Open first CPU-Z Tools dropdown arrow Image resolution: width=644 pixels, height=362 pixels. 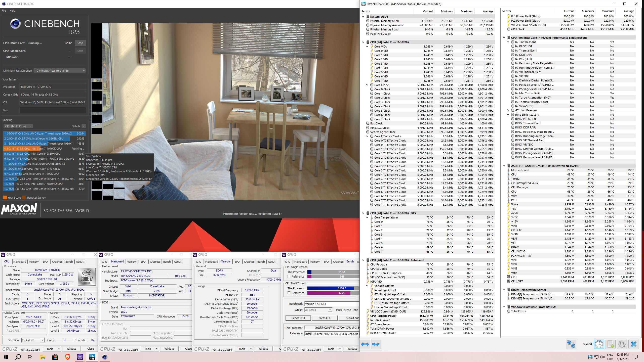(59, 349)
